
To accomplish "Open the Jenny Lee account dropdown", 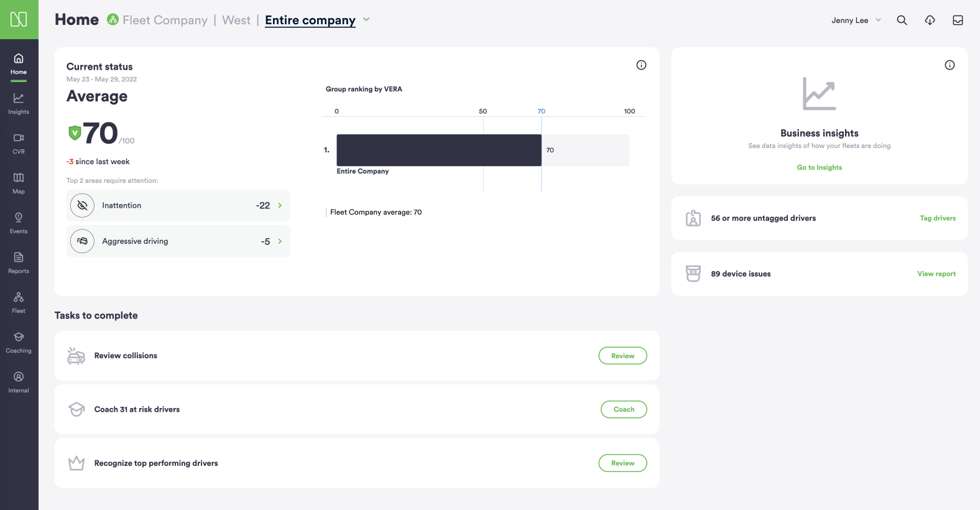I will [856, 20].
